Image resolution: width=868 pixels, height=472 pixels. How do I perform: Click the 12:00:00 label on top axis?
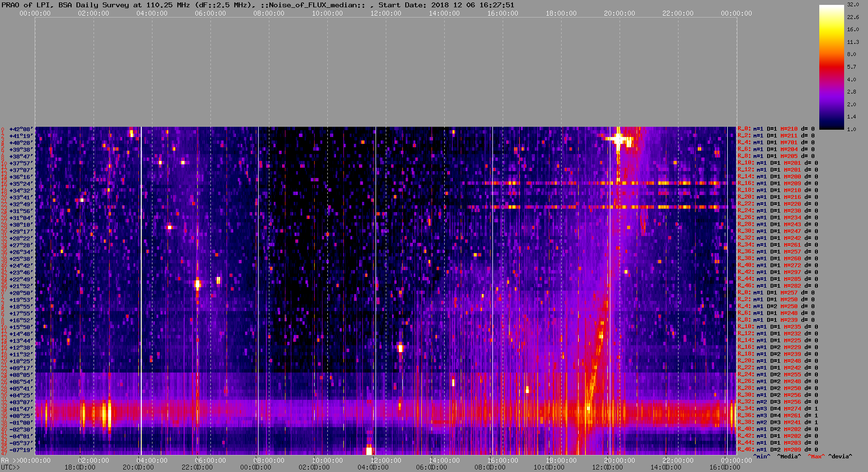[386, 14]
